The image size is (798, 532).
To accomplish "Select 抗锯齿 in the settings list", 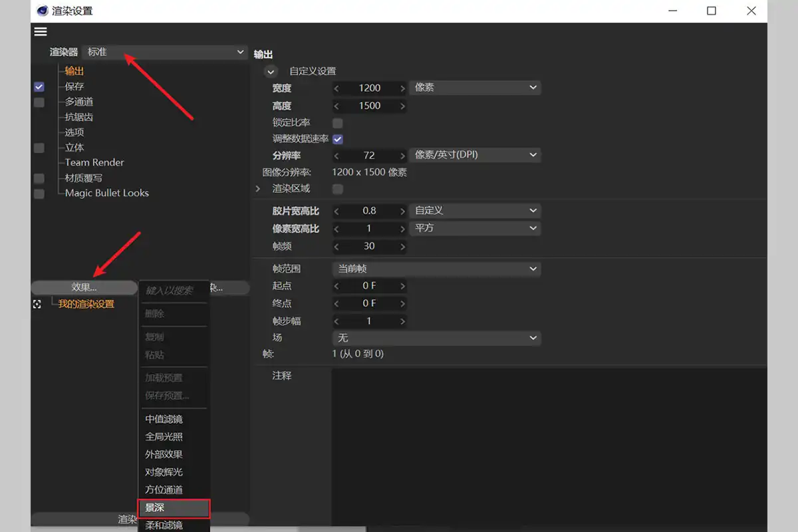I will click(x=79, y=117).
